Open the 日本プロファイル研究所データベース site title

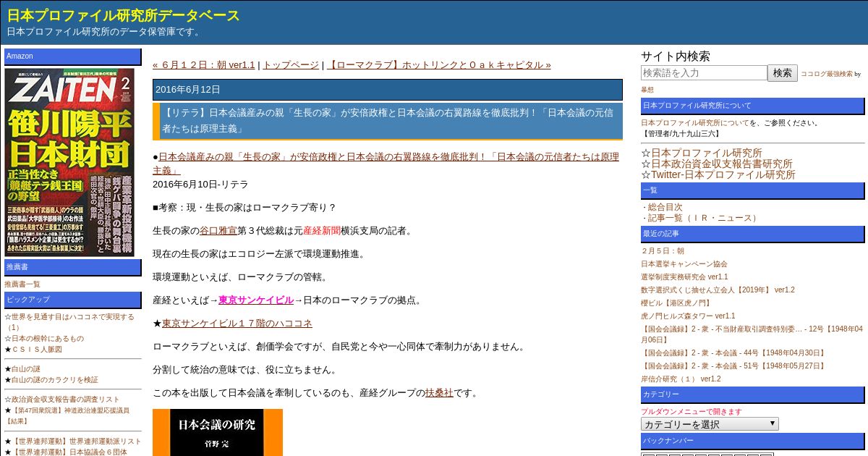coord(124,15)
